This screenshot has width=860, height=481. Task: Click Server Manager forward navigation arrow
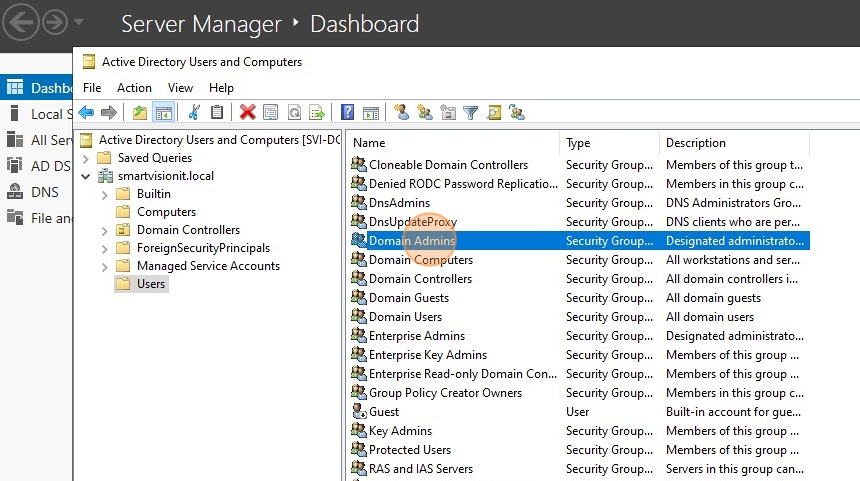(55, 22)
